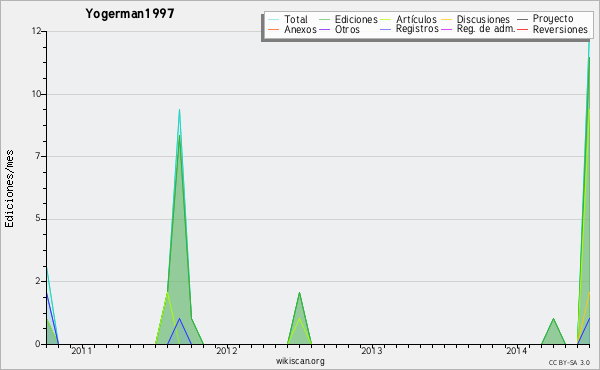Click the blue Registros legend line swatch
The image size is (600, 370).
pos(386,29)
